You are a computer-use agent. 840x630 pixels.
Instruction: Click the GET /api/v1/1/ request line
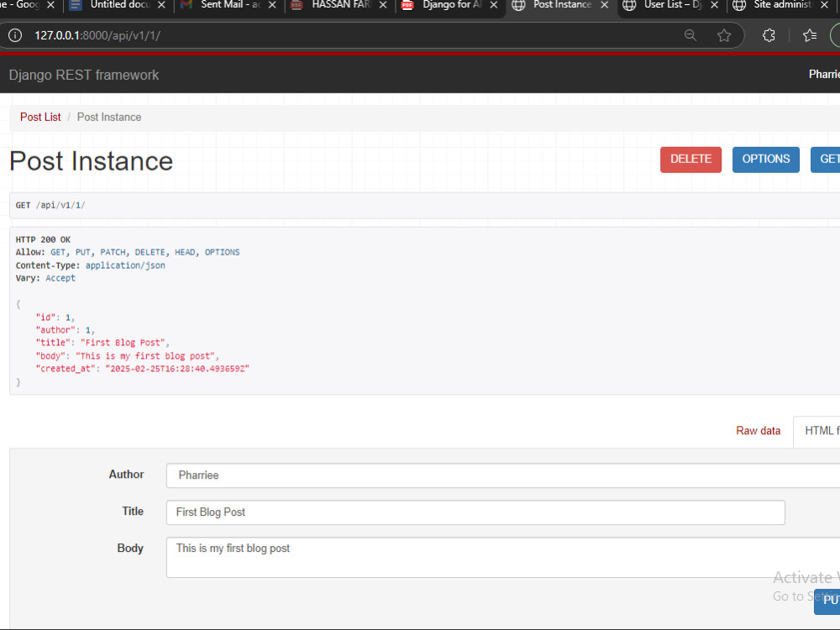point(50,205)
